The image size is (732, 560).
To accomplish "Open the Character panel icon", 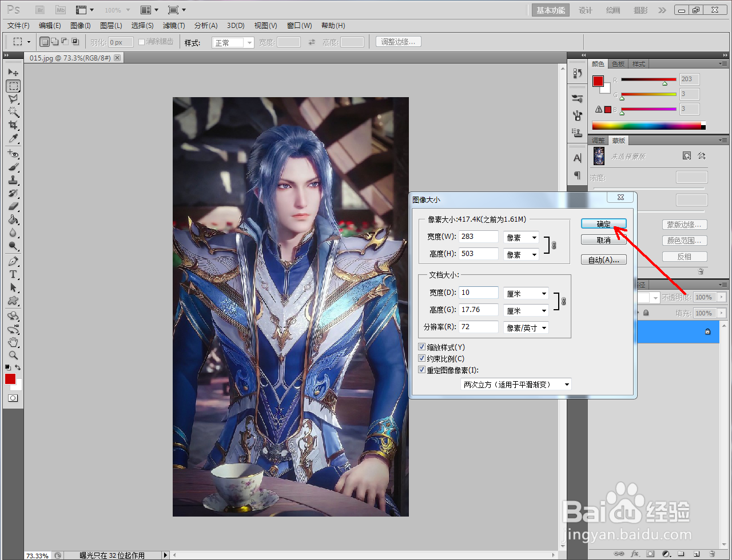I will pos(578,158).
